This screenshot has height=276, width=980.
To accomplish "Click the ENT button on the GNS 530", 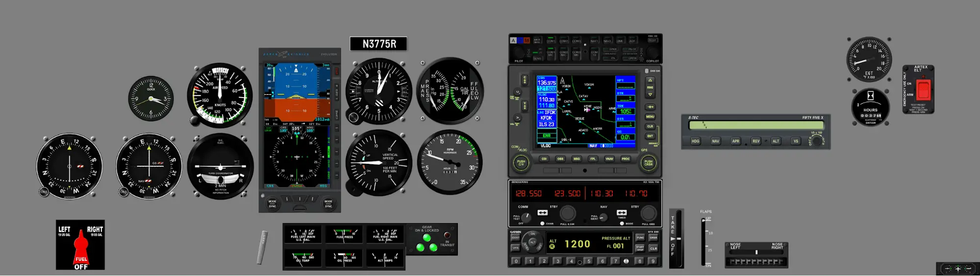I will pyautogui.click(x=650, y=136).
